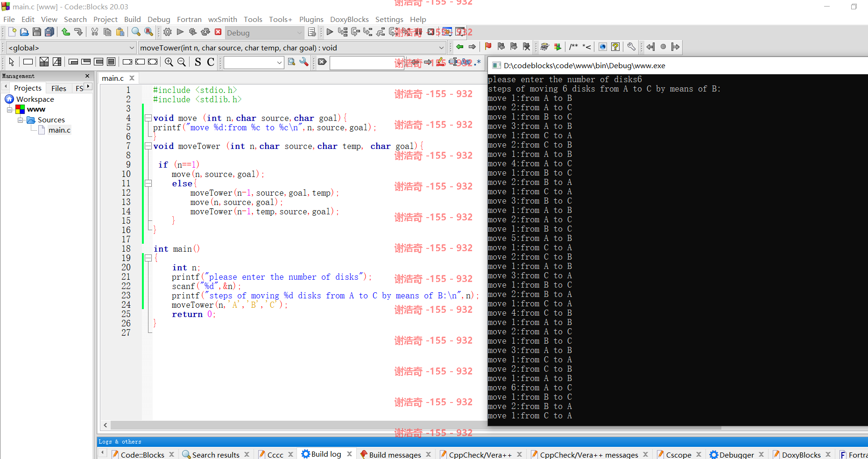Screen dimensions: 868x459
Task: Switch to the Files tab
Action: pos(59,88)
